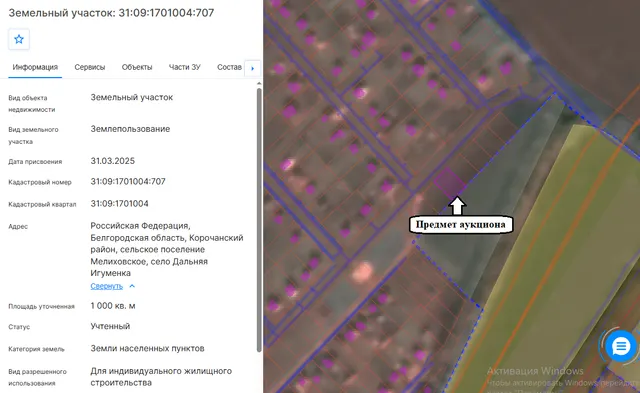Switch to the Объекты tab
This screenshot has height=393, width=640.
click(137, 67)
